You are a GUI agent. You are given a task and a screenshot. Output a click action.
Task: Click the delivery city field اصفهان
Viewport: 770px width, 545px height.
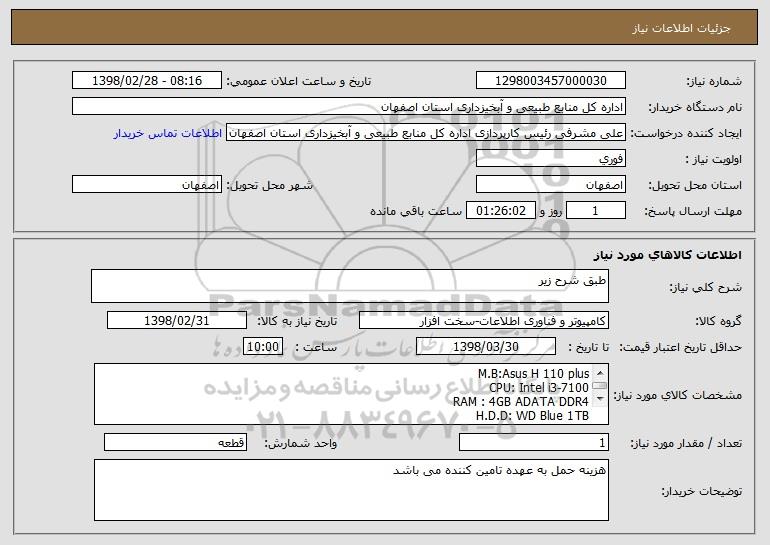tap(147, 185)
